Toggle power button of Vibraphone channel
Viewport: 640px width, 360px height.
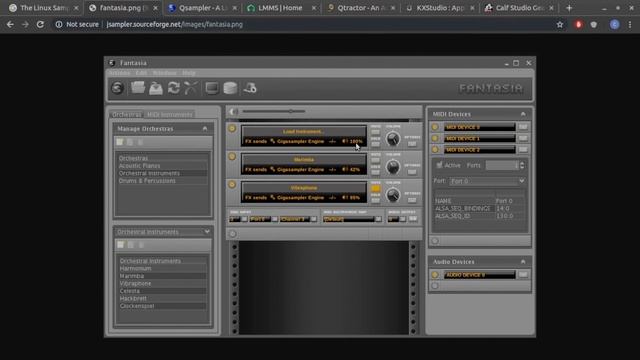(232, 184)
